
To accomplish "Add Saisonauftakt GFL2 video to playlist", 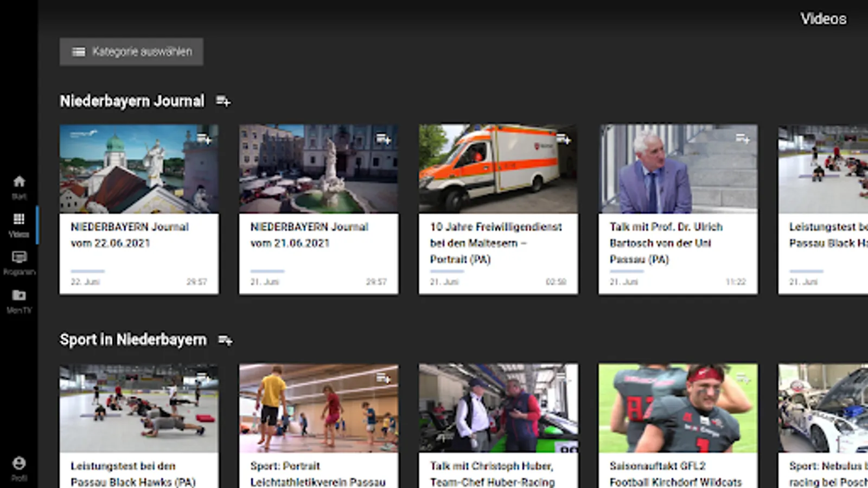I will (x=743, y=378).
